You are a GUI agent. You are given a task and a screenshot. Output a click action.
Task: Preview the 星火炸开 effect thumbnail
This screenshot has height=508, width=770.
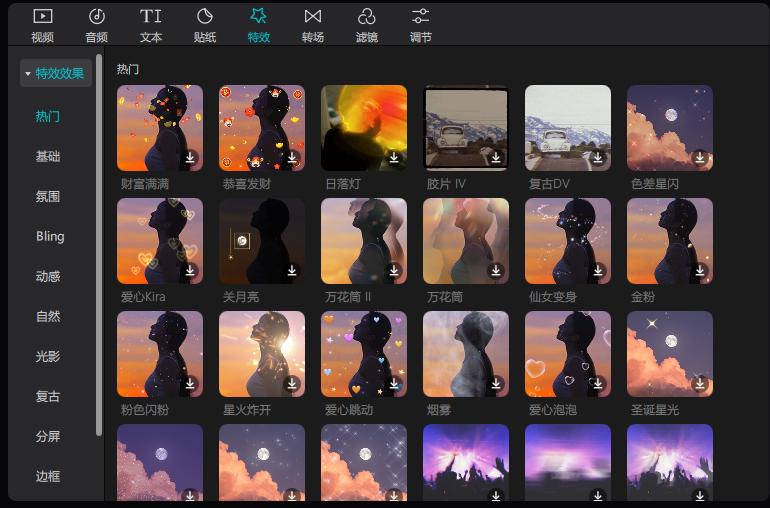click(x=262, y=354)
